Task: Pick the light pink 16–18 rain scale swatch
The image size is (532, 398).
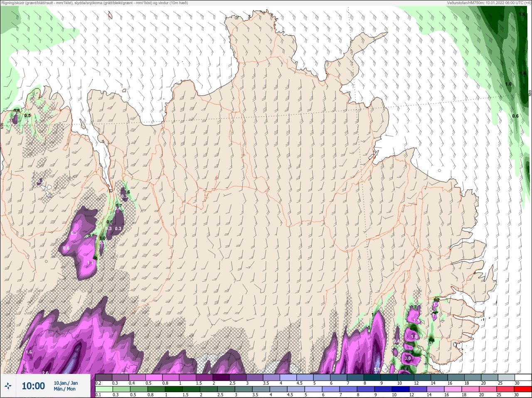Action: pos(453,389)
